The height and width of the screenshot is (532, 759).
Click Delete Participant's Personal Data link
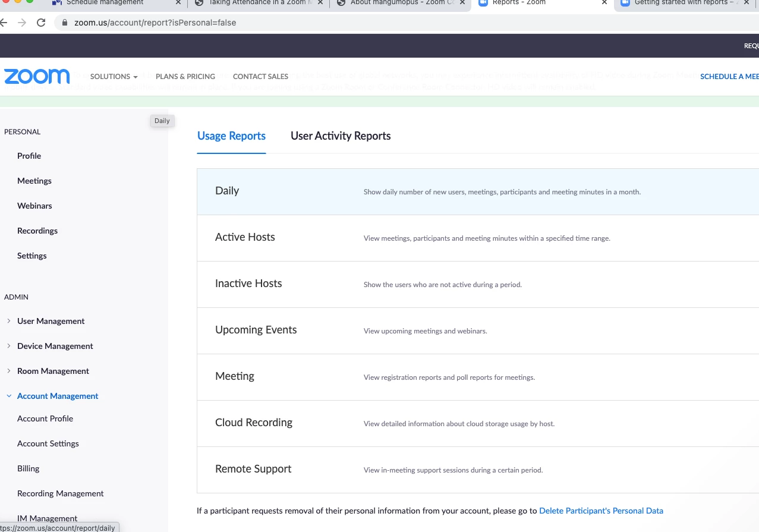click(601, 511)
